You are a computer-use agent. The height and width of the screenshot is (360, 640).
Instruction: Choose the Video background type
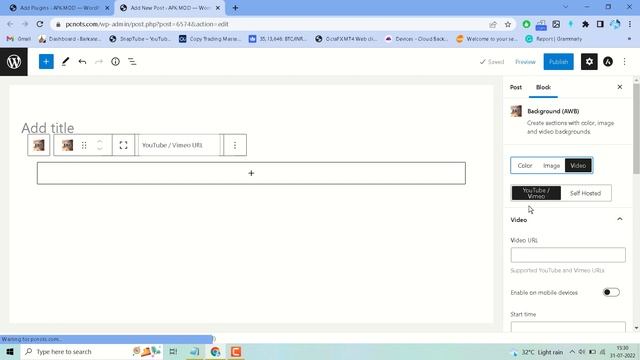[578, 165]
